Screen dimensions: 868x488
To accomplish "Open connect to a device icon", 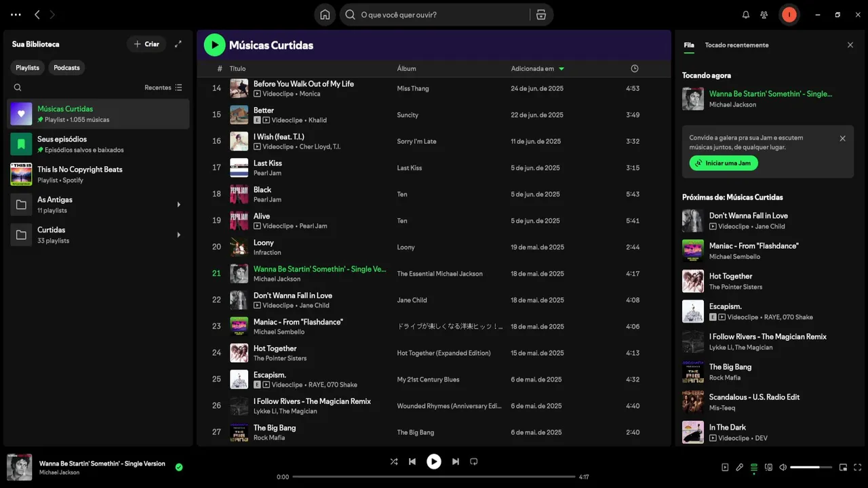I will tap(768, 467).
